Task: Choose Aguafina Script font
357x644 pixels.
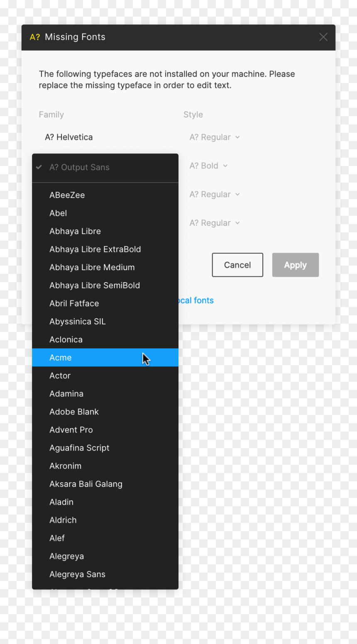Action: 105,448
